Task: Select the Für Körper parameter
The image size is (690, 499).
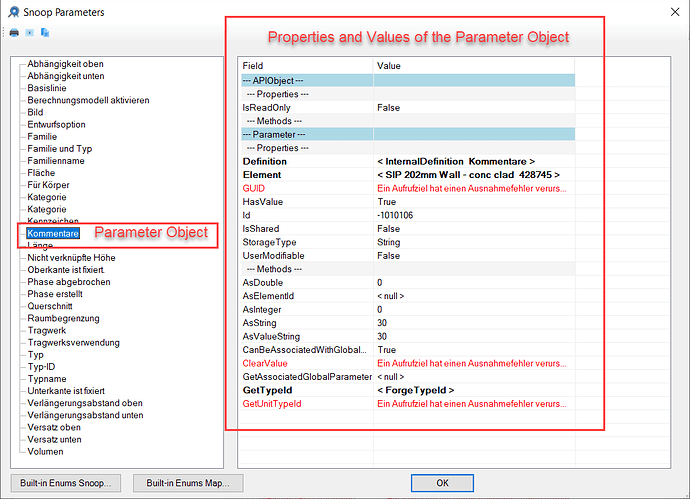Action: coord(48,185)
